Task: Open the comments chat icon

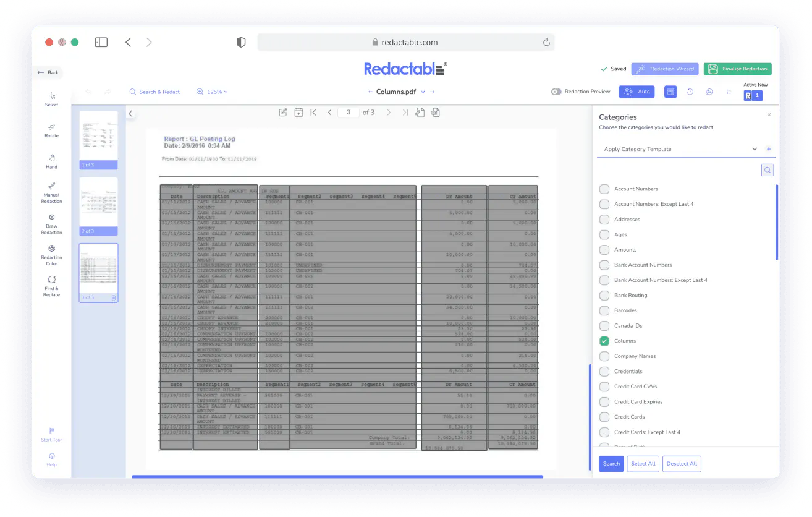Action: (x=709, y=92)
